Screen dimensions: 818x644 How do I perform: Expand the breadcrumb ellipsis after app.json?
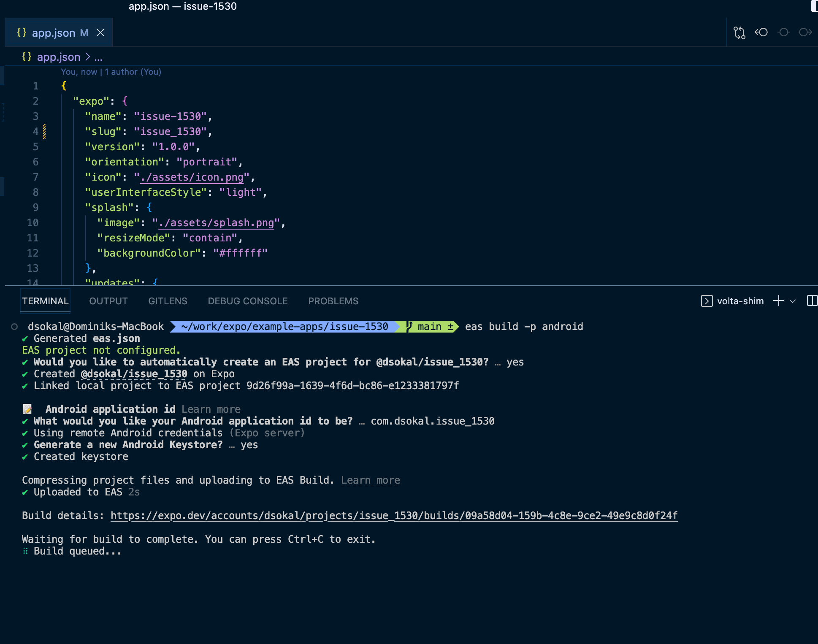pos(98,57)
